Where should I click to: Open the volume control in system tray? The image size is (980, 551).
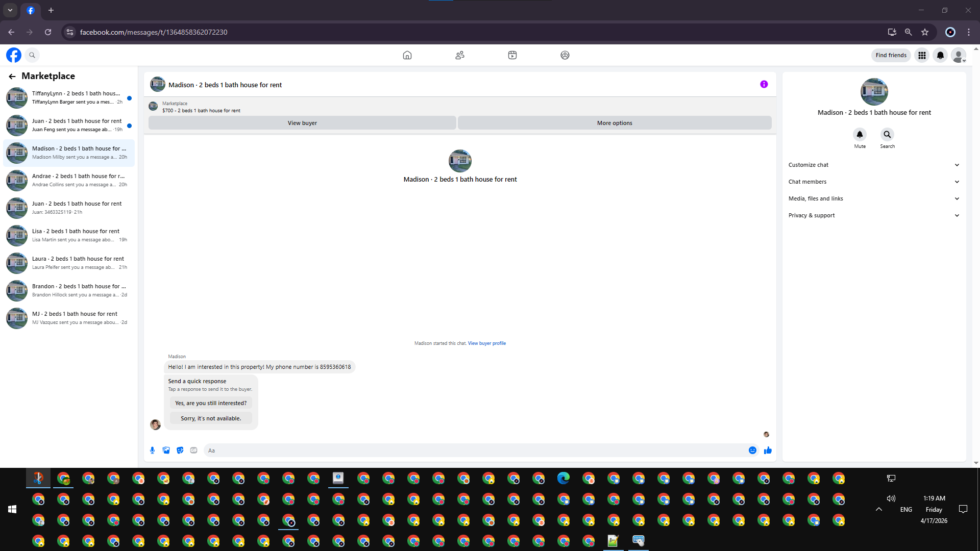(891, 498)
